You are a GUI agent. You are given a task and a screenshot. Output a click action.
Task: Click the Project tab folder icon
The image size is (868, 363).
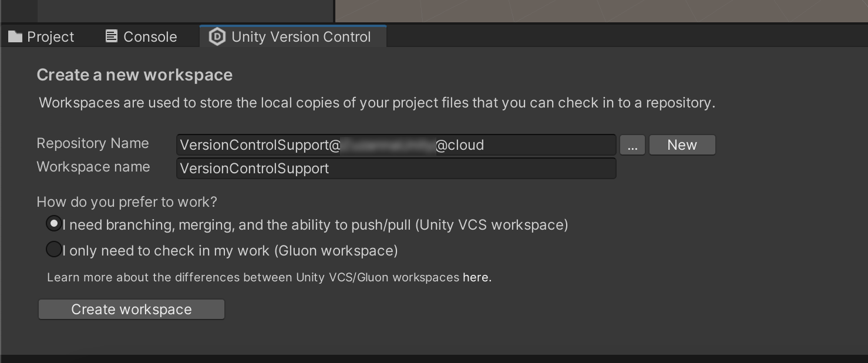(15, 37)
